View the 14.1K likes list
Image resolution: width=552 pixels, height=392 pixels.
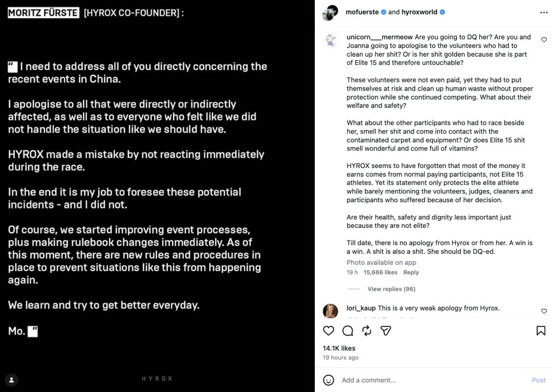coord(339,348)
